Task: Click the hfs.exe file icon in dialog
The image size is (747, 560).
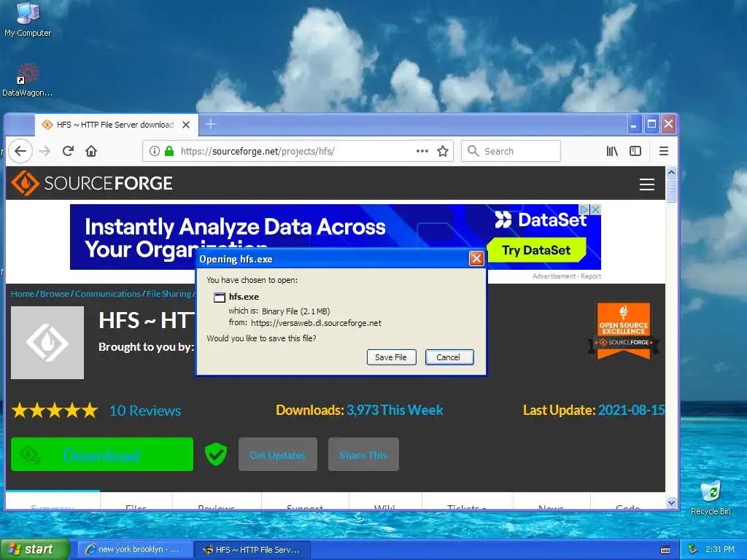Action: [x=219, y=297]
